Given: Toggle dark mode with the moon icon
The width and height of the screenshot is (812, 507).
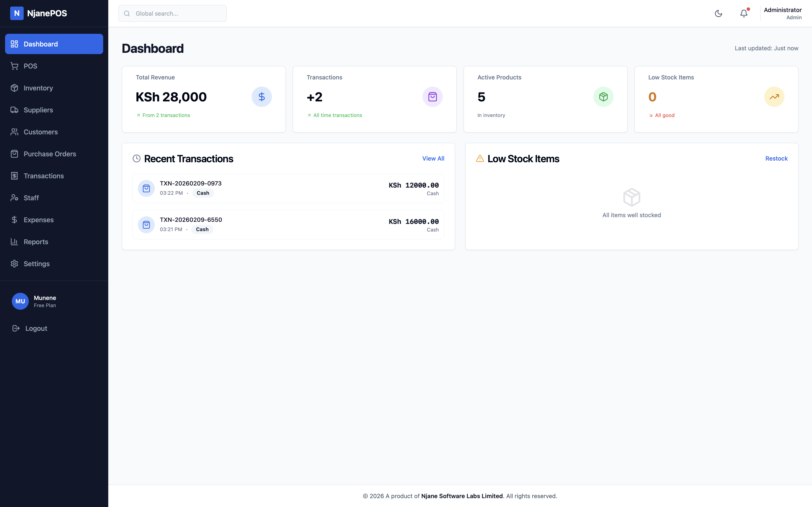Looking at the screenshot, I should [x=718, y=13].
